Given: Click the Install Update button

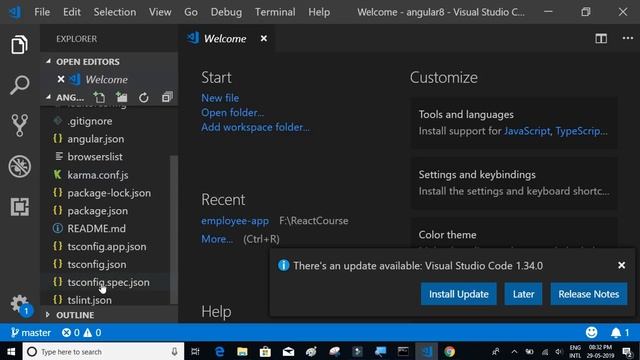Looking at the screenshot, I should 459,294.
